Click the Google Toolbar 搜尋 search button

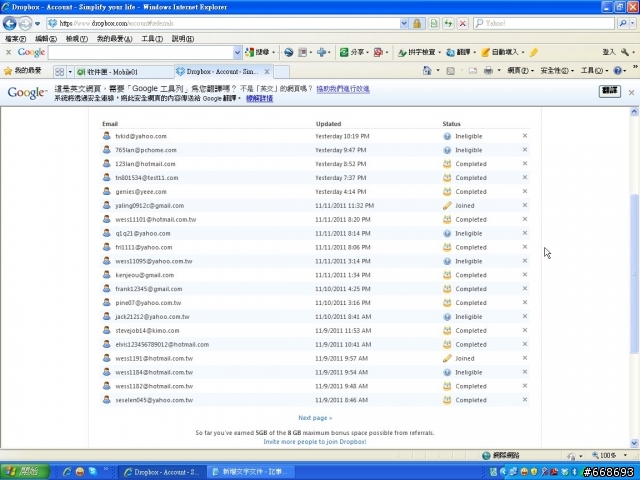[x=258, y=52]
